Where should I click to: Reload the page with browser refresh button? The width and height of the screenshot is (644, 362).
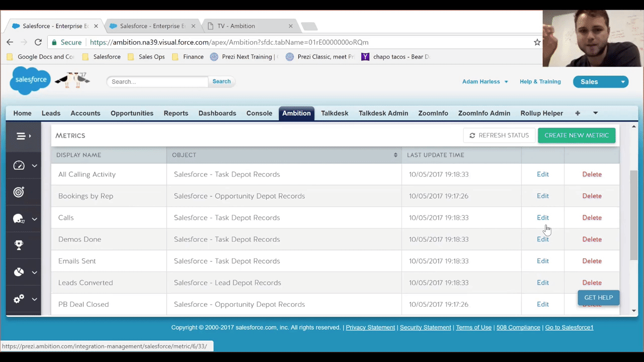pyautogui.click(x=38, y=42)
